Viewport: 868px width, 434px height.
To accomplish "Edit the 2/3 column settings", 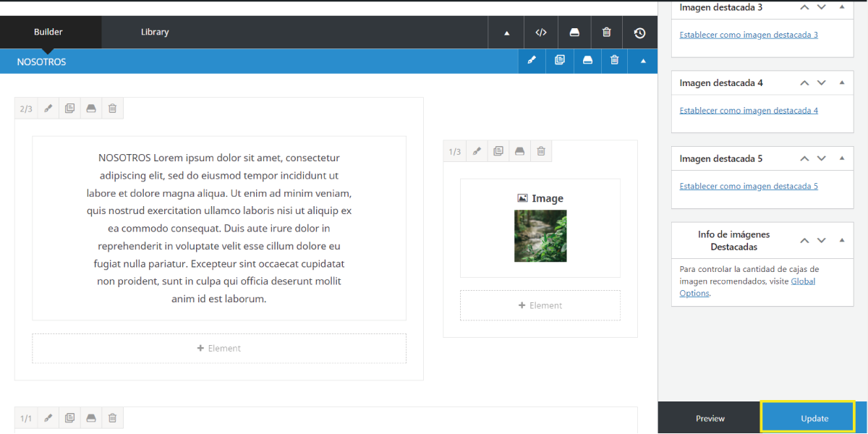I will (48, 109).
